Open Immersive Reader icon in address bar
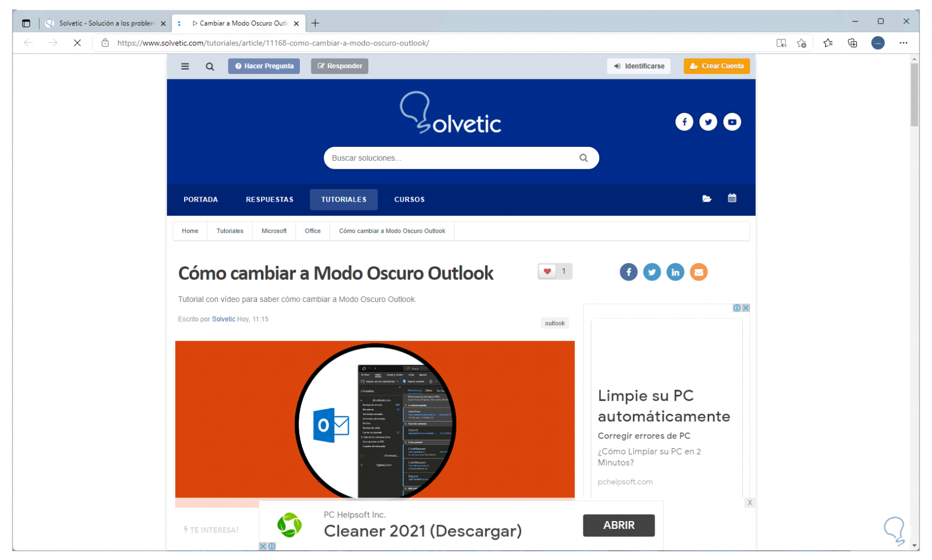Image resolution: width=932 pixels, height=560 pixels. tap(781, 43)
